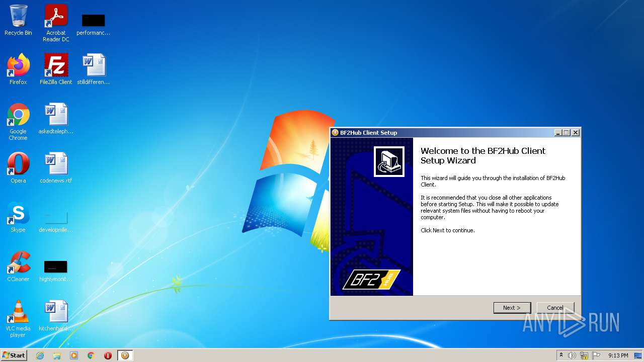Screen dimensions: 644x362
Task: Select the codenews.rtf document icon
Action: tap(56, 168)
